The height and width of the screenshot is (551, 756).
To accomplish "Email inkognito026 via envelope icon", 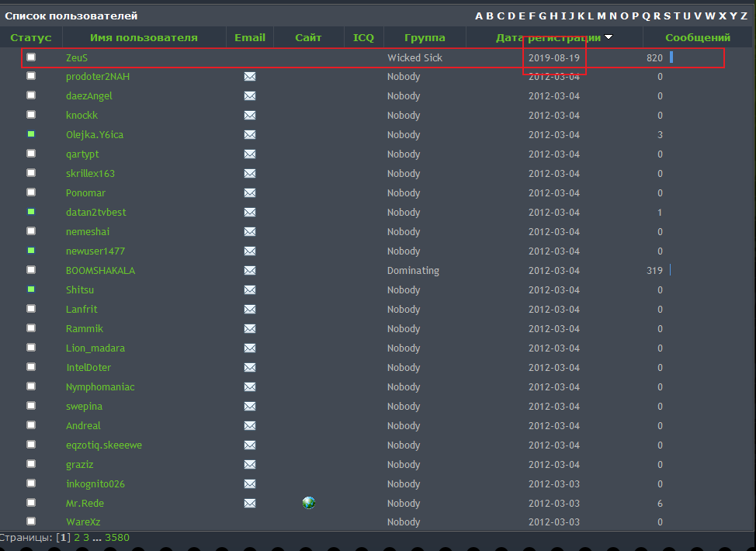I will tap(250, 484).
